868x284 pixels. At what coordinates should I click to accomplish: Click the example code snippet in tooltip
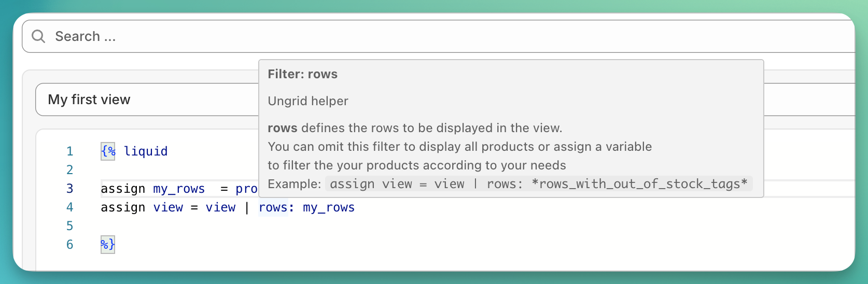tap(538, 184)
